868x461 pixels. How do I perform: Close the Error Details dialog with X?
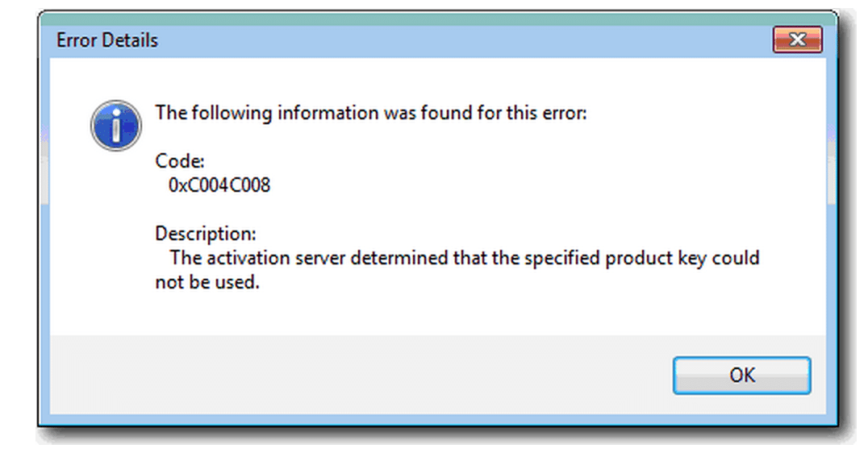click(797, 39)
